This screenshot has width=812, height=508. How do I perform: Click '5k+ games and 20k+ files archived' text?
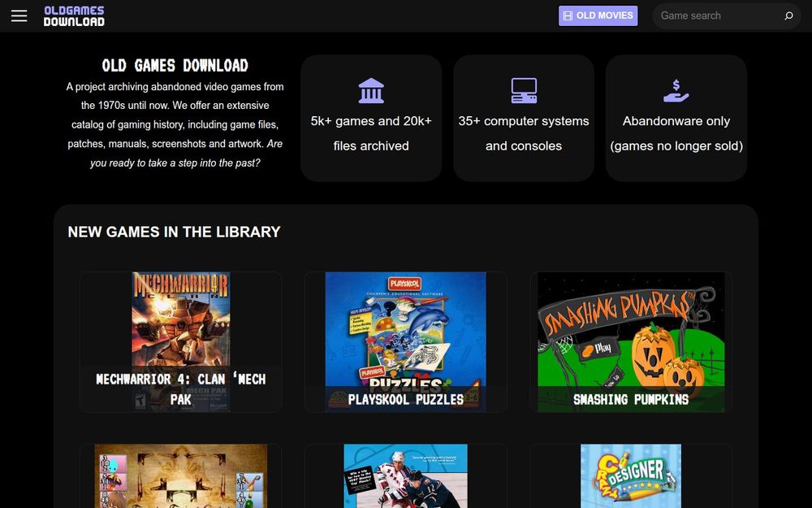click(x=371, y=133)
